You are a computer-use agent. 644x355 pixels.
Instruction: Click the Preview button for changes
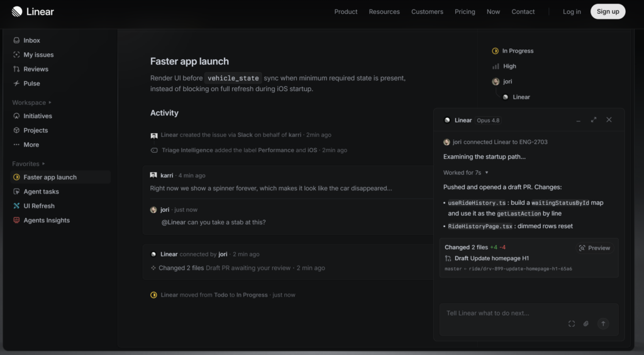pyautogui.click(x=595, y=248)
